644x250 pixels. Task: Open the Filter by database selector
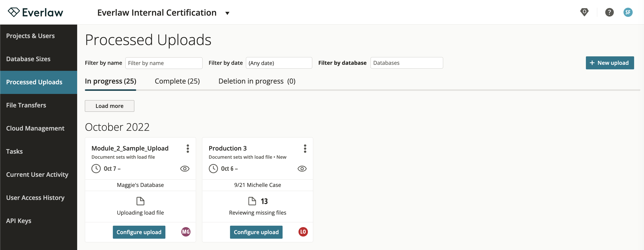tap(407, 63)
